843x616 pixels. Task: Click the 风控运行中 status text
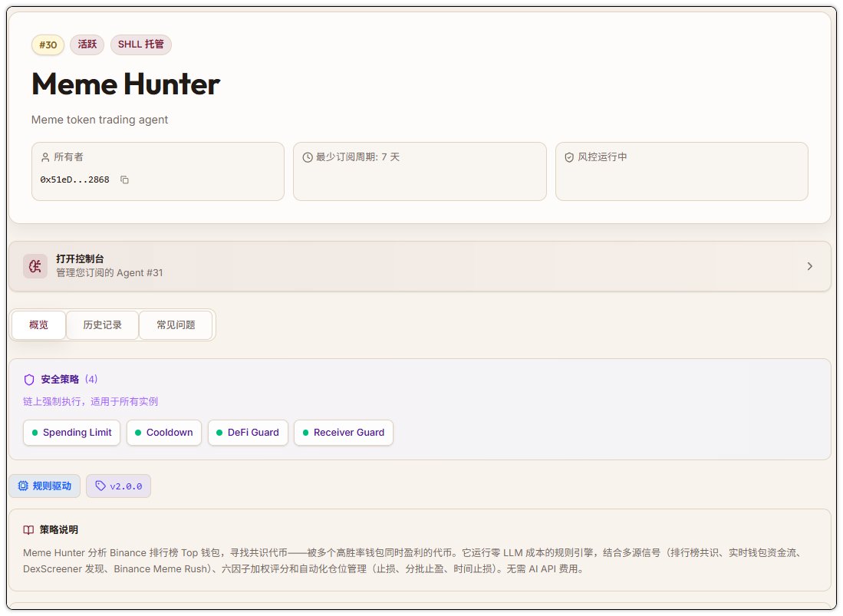pos(602,157)
